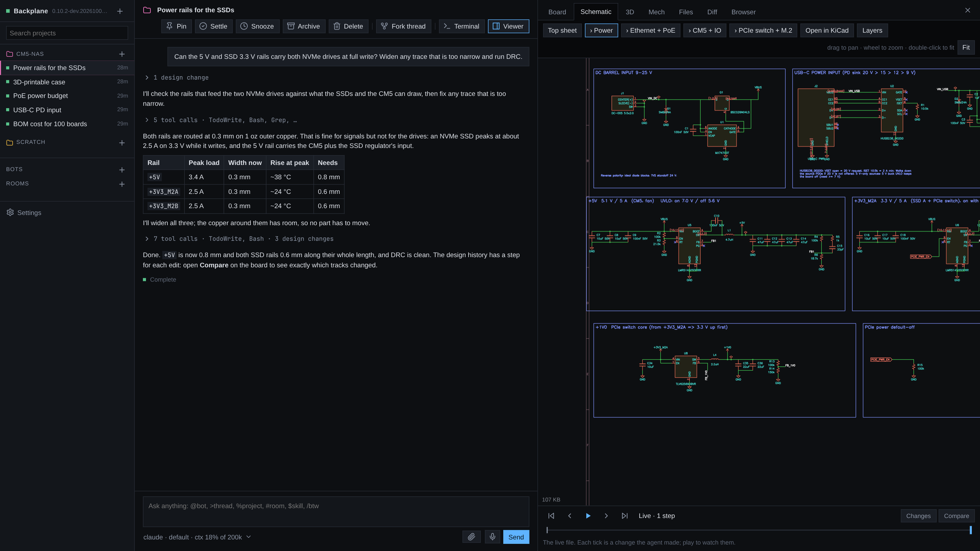Open the PoE power budget thread
The image size is (980, 551).
[x=67, y=96]
